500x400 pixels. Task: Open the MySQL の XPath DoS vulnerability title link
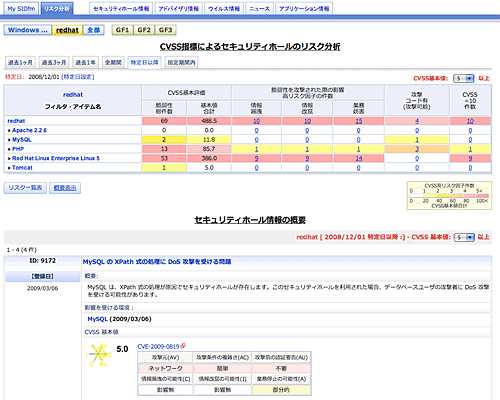coord(157,262)
